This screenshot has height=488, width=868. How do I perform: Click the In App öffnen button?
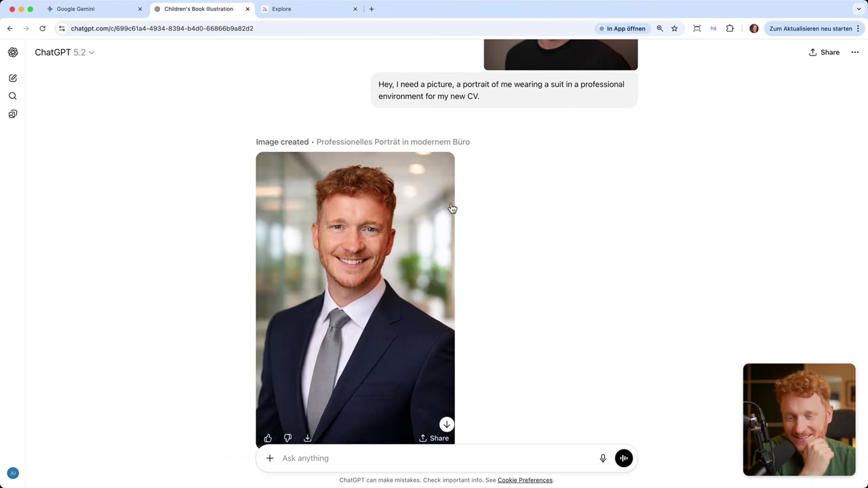click(623, 28)
